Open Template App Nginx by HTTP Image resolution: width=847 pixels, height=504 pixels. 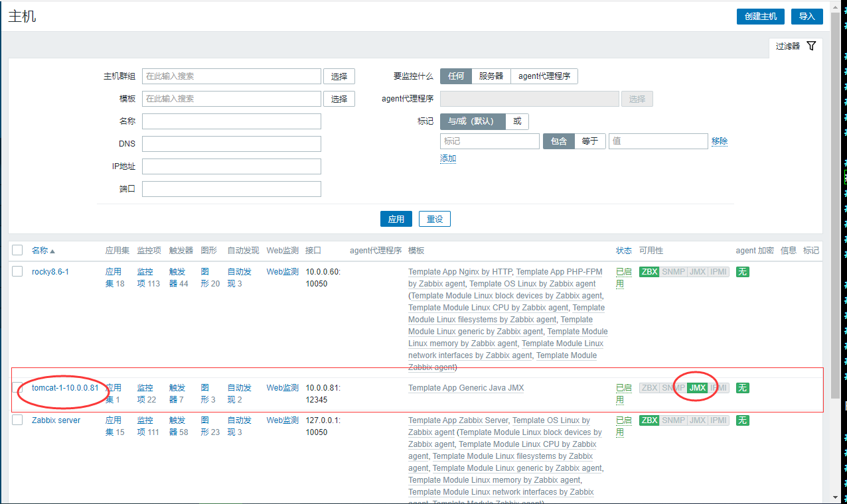coord(459,272)
